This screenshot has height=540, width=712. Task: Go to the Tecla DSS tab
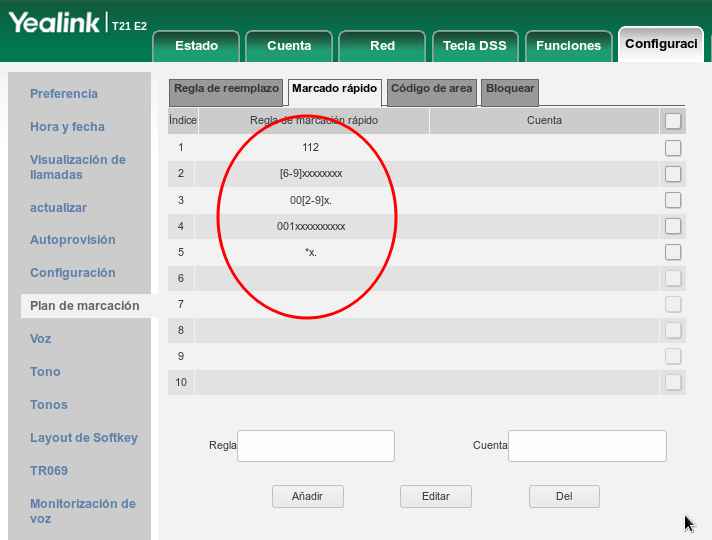pyautogui.click(x=474, y=46)
